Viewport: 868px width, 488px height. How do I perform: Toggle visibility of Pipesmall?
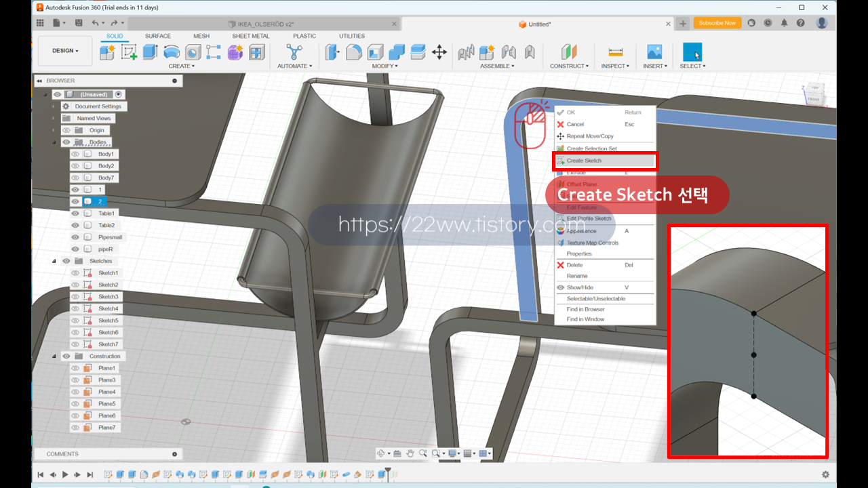click(76, 237)
